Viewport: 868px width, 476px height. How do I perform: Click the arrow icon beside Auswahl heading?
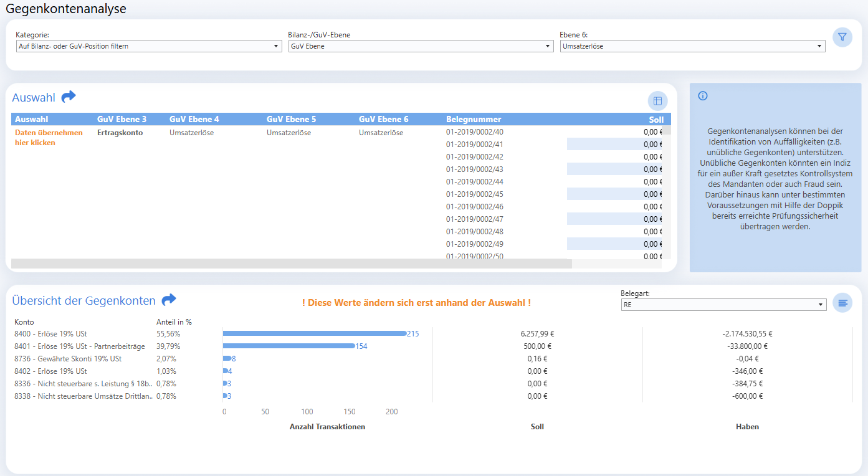pyautogui.click(x=69, y=97)
